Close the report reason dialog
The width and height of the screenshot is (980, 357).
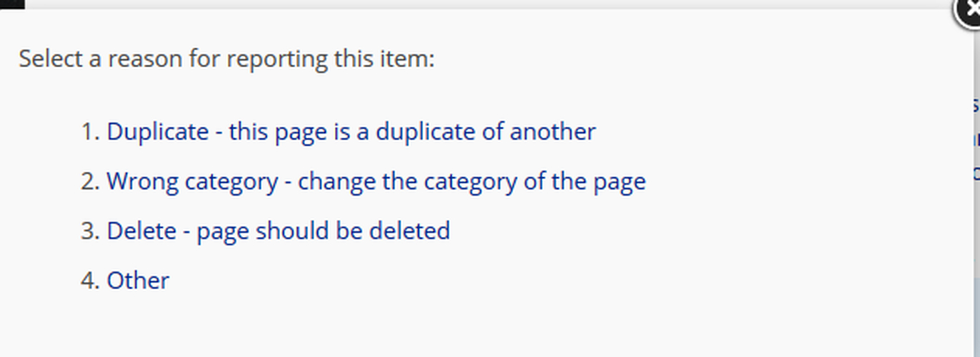pyautogui.click(x=969, y=12)
